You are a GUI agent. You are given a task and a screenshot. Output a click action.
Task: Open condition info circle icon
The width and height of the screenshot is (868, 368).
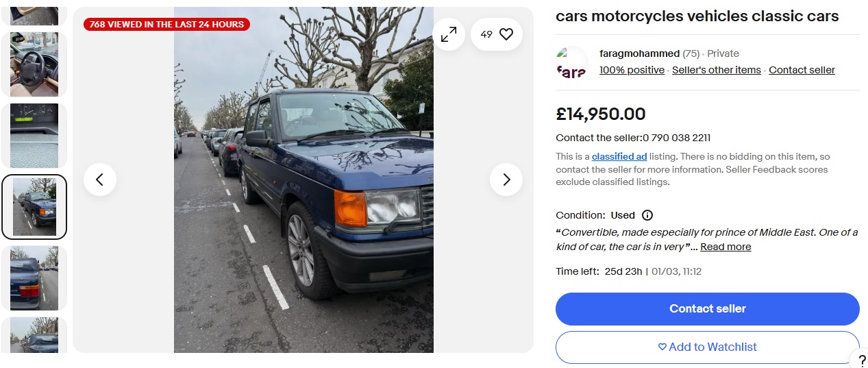[x=647, y=215]
